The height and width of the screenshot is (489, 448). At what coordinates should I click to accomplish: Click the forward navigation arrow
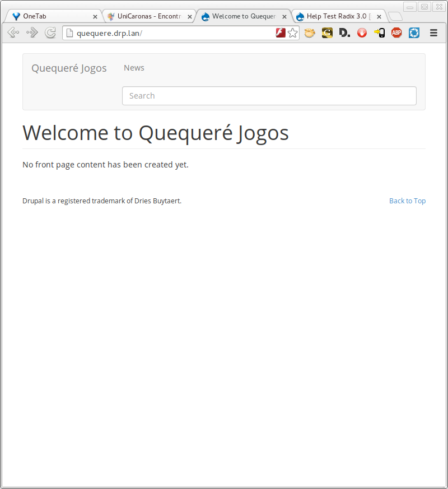point(31,32)
